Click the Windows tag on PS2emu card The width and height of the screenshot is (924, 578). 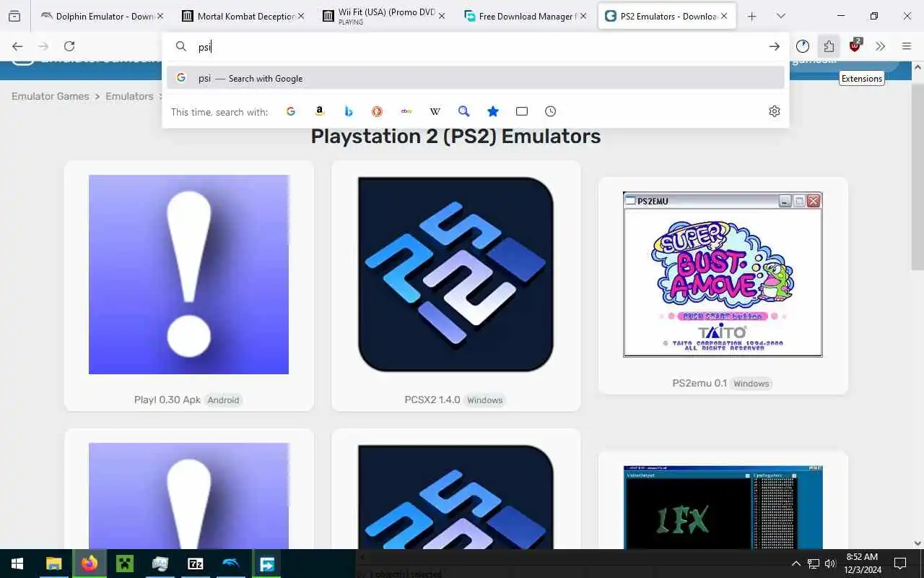(x=751, y=383)
